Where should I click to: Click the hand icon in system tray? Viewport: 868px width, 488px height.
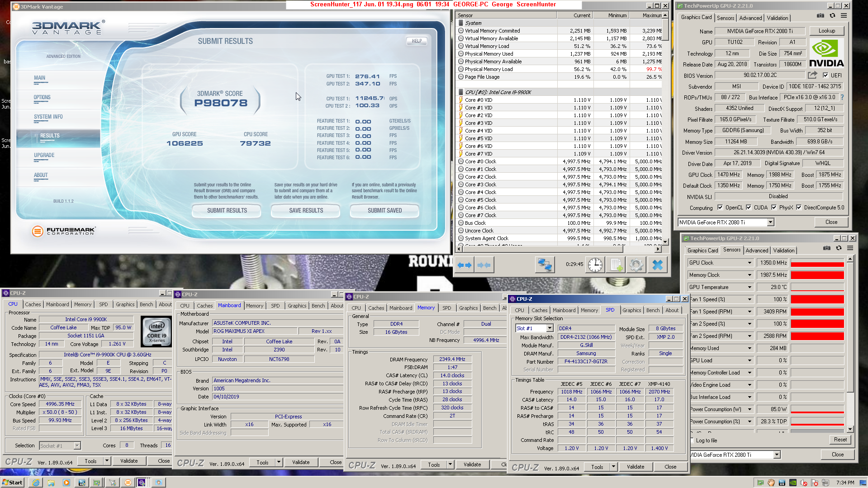[x=771, y=483]
